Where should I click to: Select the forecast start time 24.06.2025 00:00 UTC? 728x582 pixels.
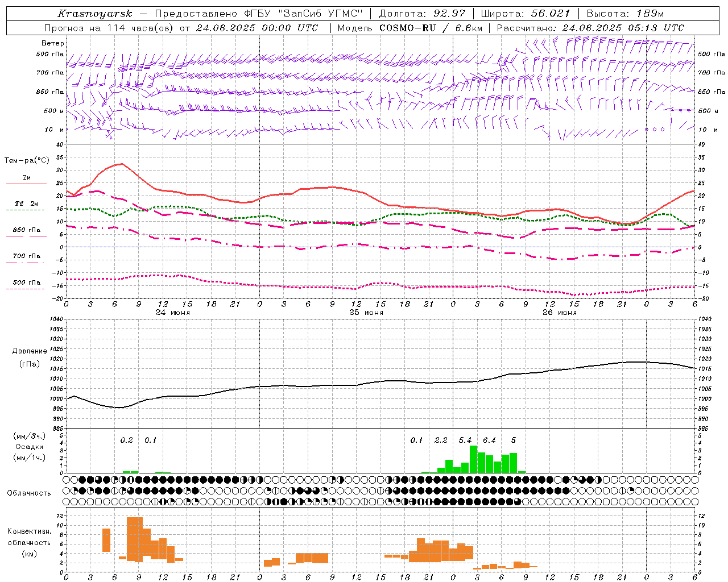(257, 28)
